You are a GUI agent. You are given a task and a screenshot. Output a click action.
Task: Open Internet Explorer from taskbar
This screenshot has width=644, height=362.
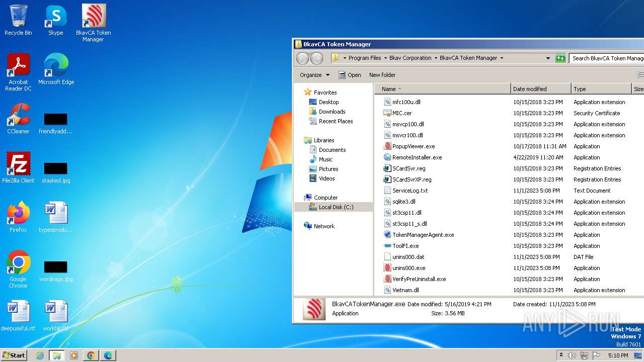click(x=40, y=355)
